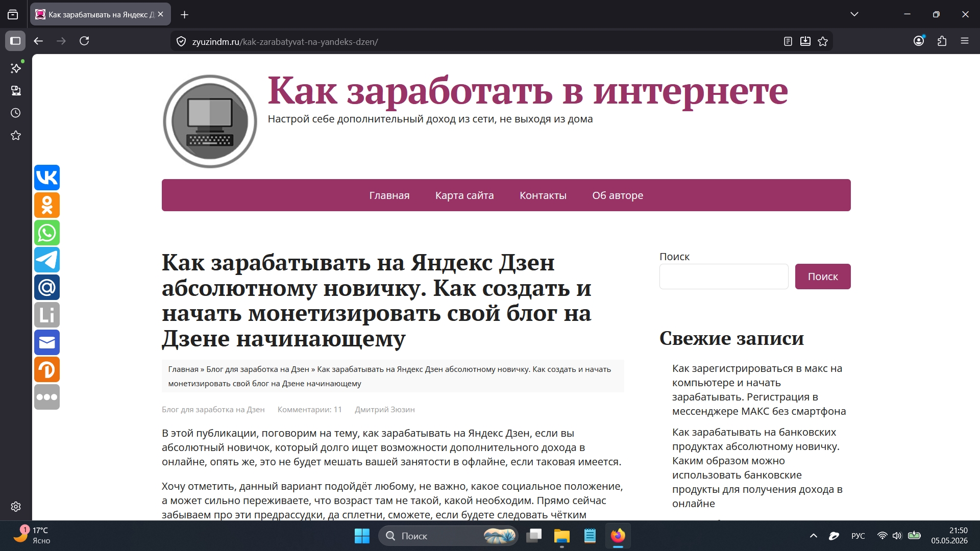Open 'Блог для заработка на Дзен' breadcrumb
The height and width of the screenshot is (551, 980).
[x=258, y=369]
